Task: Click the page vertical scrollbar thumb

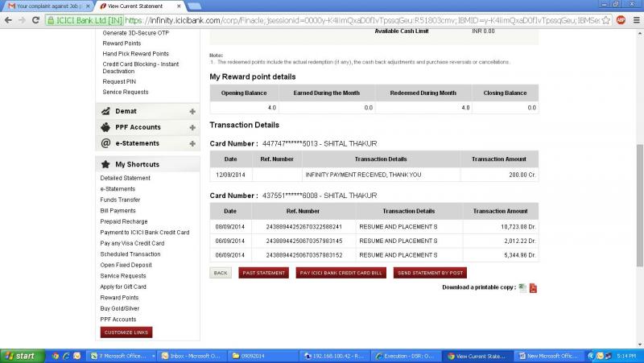Action: (639, 205)
